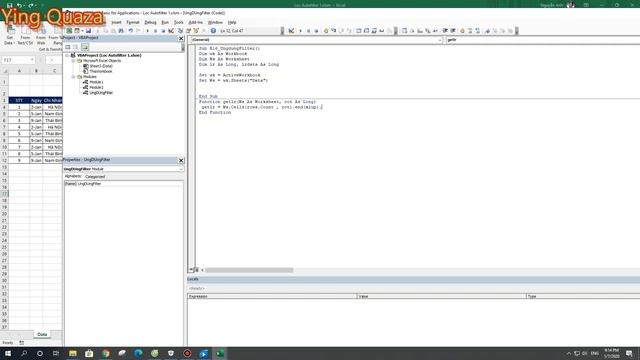Open the Format menu
Image resolution: width=640 pixels, height=360 pixels.
(133, 22)
